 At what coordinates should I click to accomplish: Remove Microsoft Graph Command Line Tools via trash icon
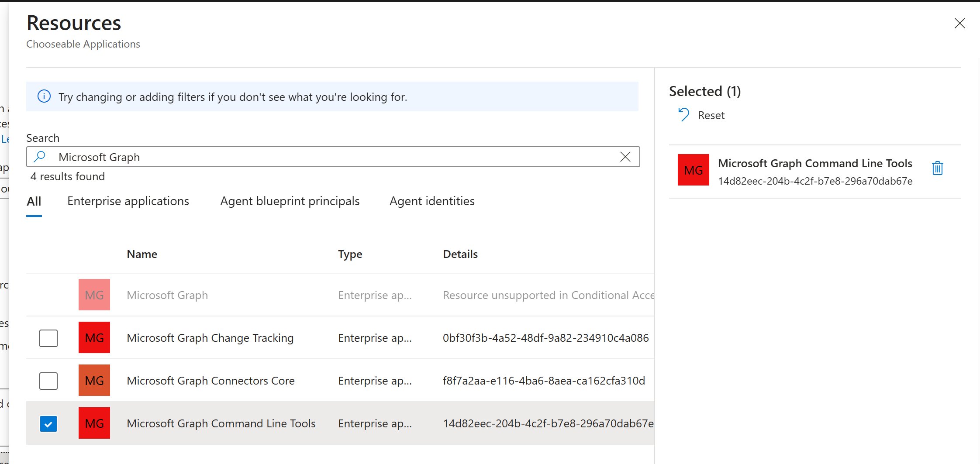(937, 168)
